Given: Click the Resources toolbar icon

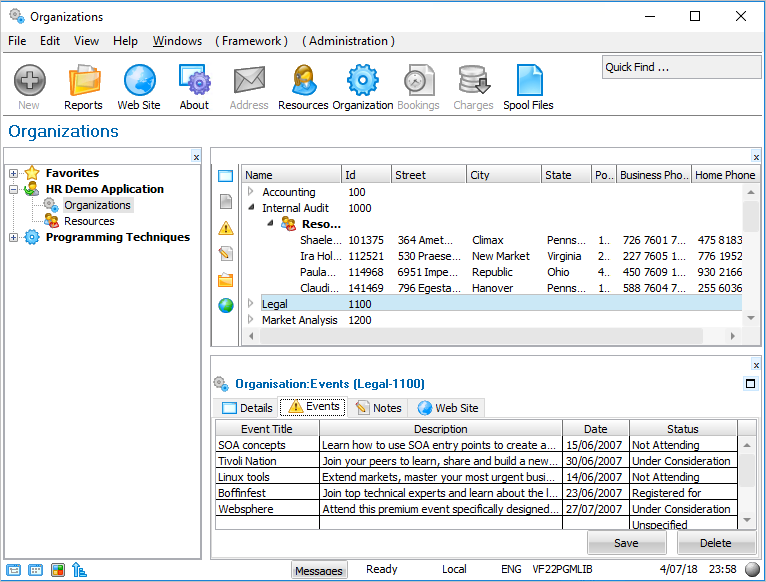Looking at the screenshot, I should [303, 87].
